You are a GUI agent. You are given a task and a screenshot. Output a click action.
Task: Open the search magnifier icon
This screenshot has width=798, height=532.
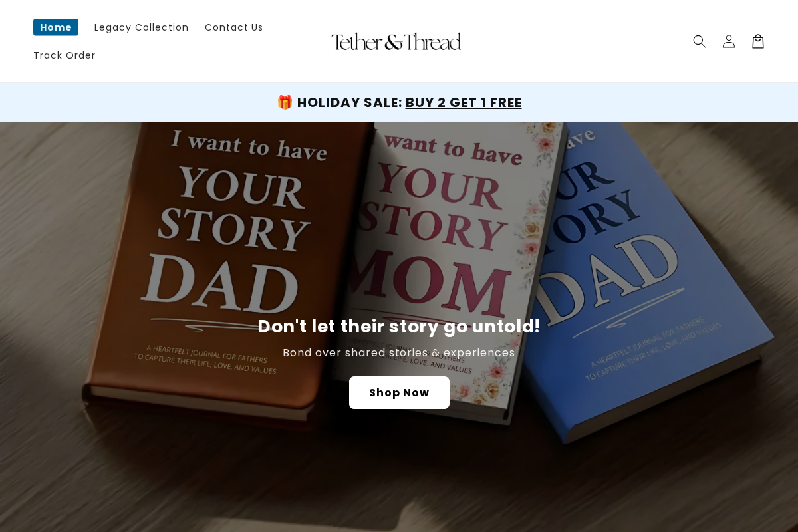(699, 41)
